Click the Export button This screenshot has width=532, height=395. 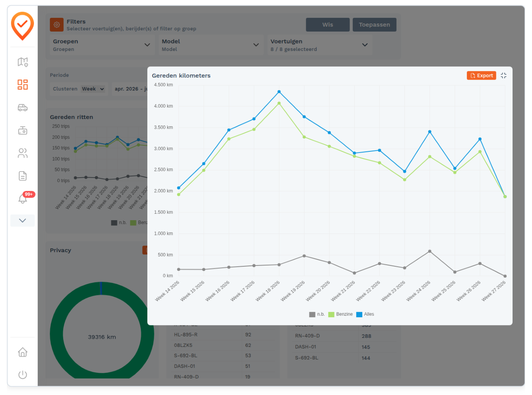point(481,76)
